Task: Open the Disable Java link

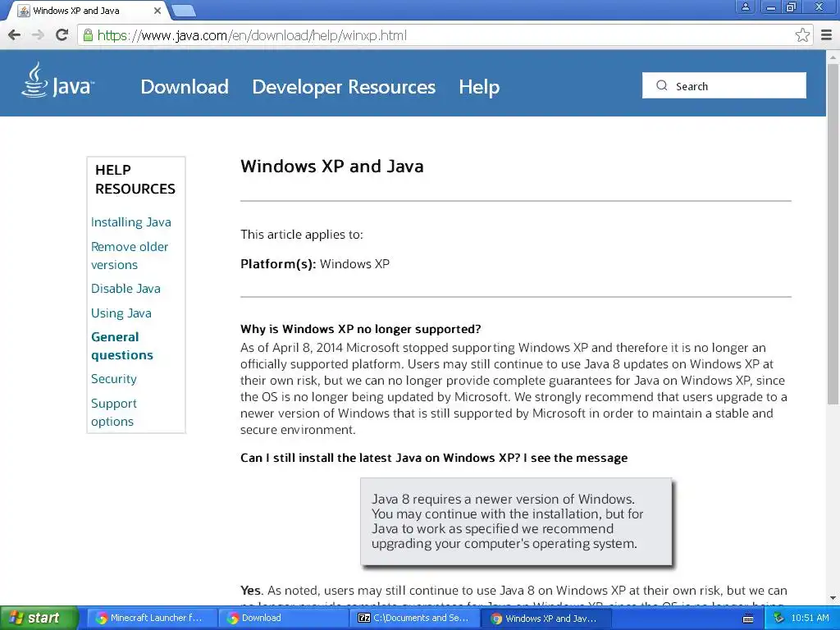Action: click(x=126, y=289)
